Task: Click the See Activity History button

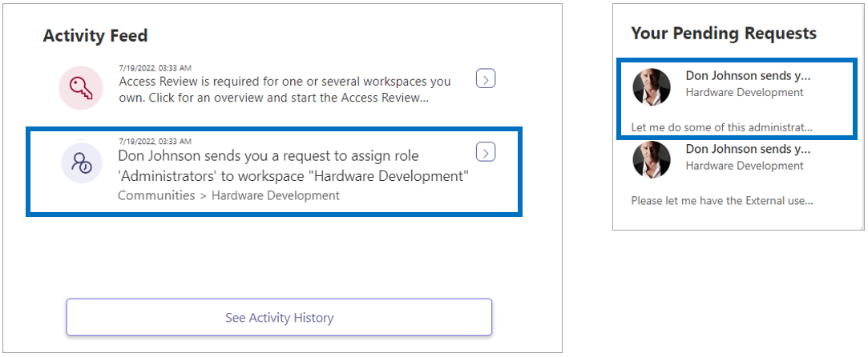Action: tap(279, 317)
